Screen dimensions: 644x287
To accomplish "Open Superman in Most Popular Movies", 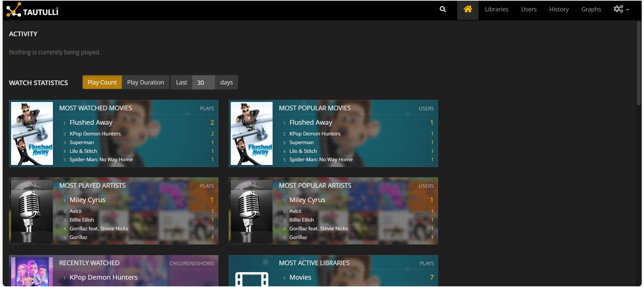I will click(x=301, y=142).
